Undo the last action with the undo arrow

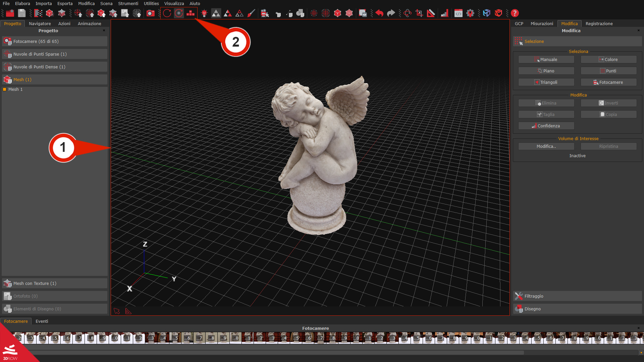click(379, 13)
